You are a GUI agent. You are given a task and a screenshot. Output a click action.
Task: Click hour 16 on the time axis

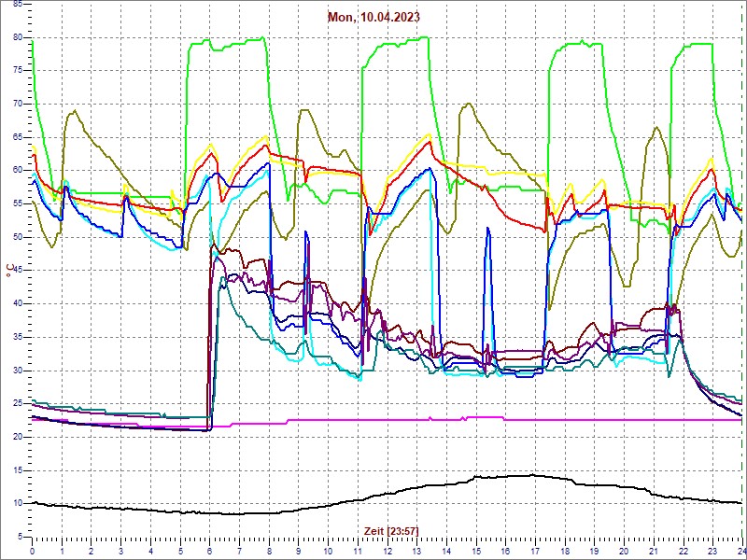pyautogui.click(x=505, y=551)
